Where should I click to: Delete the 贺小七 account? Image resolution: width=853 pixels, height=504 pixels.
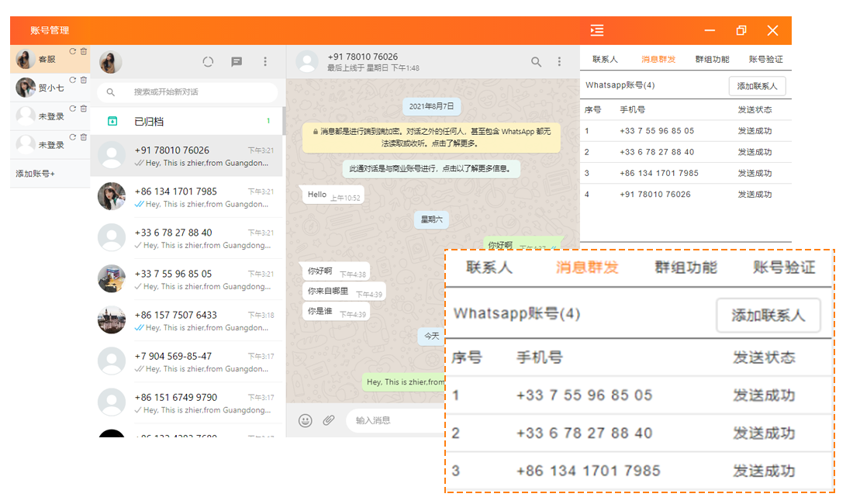(84, 80)
